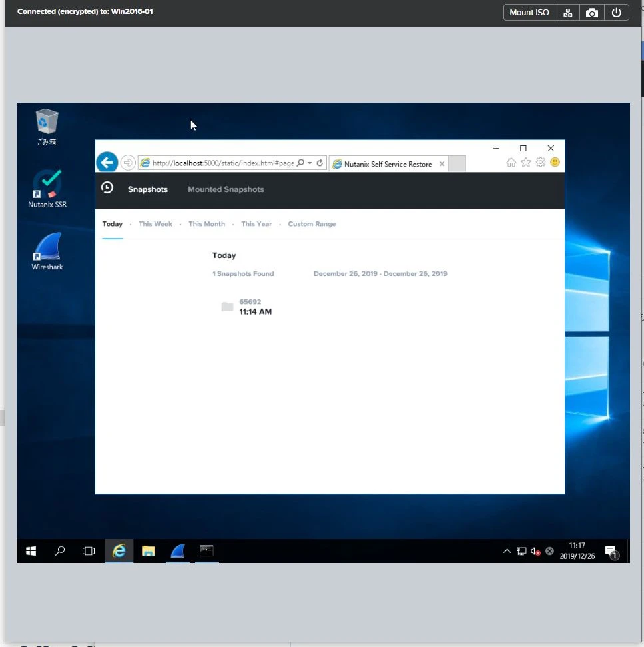The height and width of the screenshot is (647, 644).
Task: Select the This Year filter
Action: (256, 224)
